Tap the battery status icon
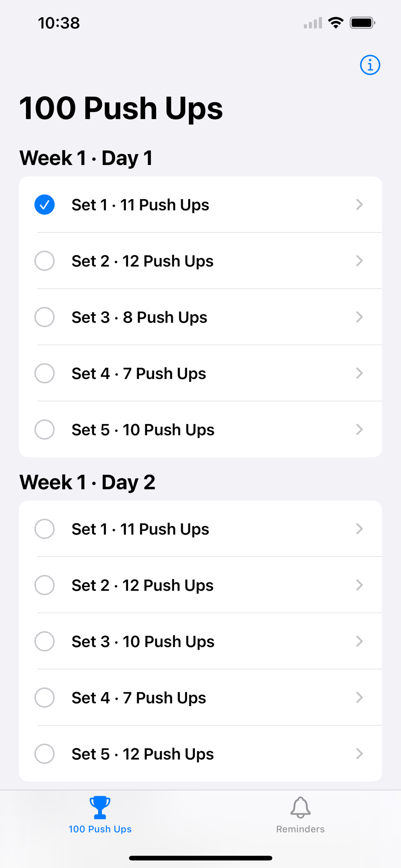 tap(362, 23)
